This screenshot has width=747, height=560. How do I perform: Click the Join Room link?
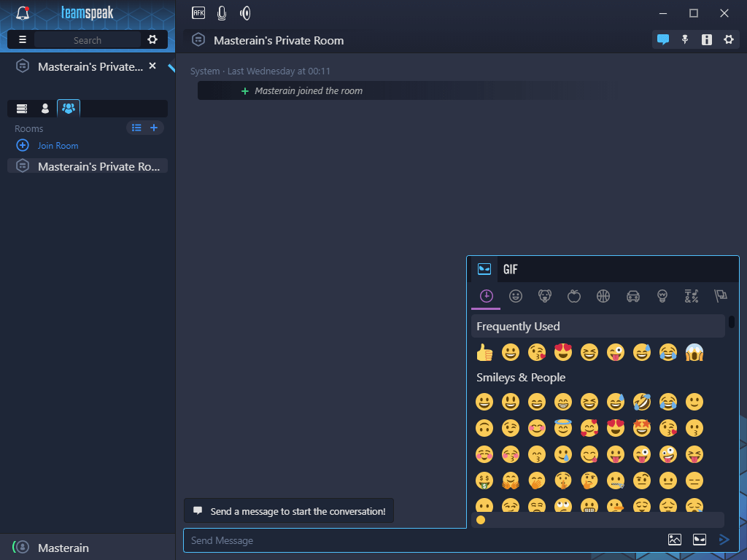pyautogui.click(x=58, y=146)
